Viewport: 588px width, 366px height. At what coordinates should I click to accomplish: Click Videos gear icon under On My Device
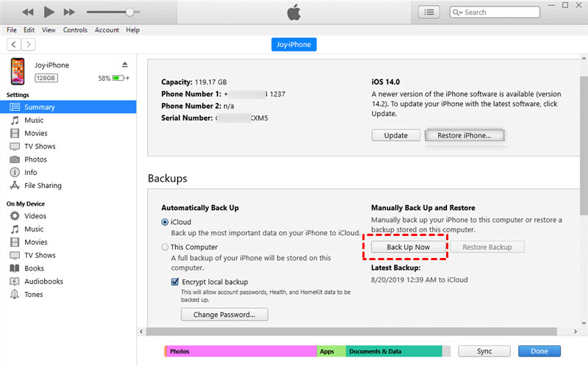click(x=15, y=216)
